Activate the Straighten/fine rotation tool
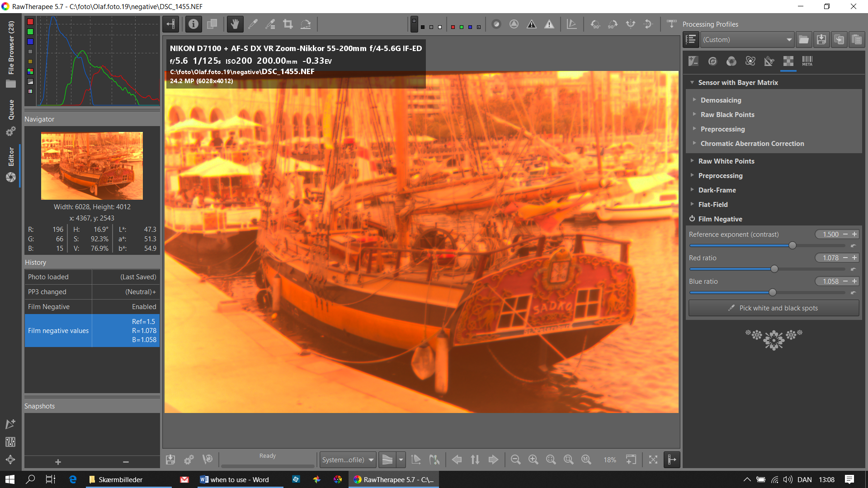Screen dimensions: 868x488 306,24
